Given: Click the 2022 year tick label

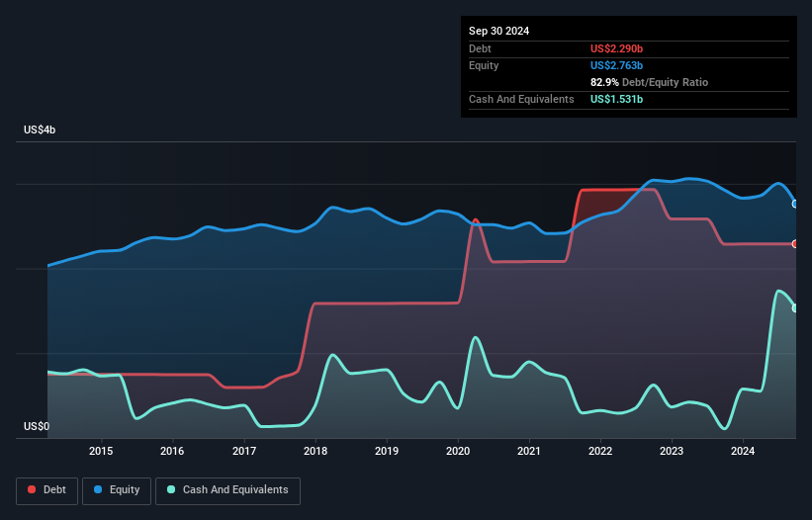Looking at the screenshot, I should pyautogui.click(x=600, y=451).
